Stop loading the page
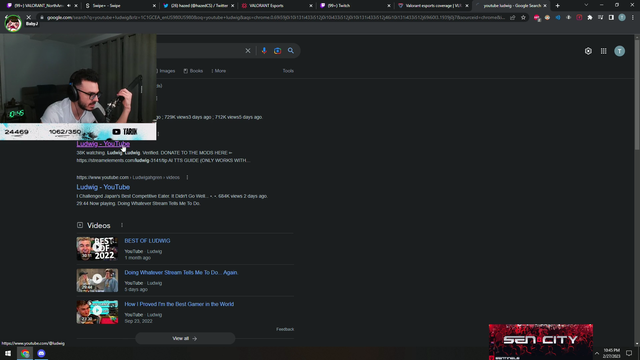The width and height of the screenshot is (640, 360). pyautogui.click(x=29, y=18)
